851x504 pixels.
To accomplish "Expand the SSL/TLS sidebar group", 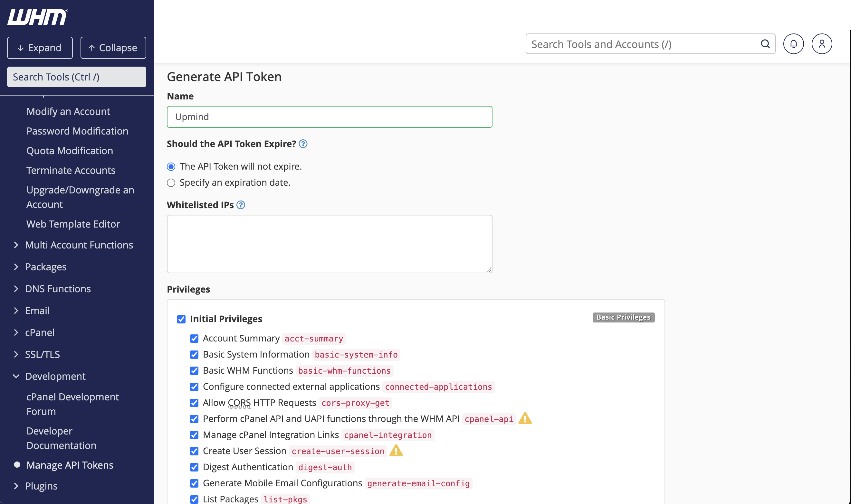I will 43,354.
